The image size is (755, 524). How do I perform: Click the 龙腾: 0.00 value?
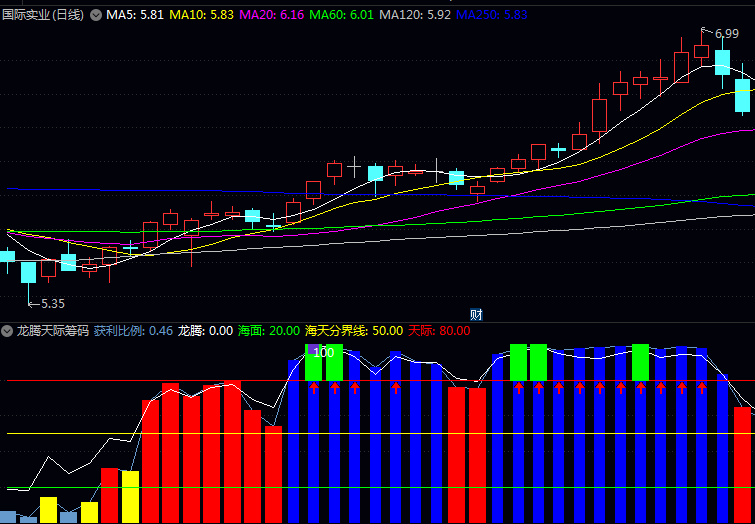pos(206,331)
